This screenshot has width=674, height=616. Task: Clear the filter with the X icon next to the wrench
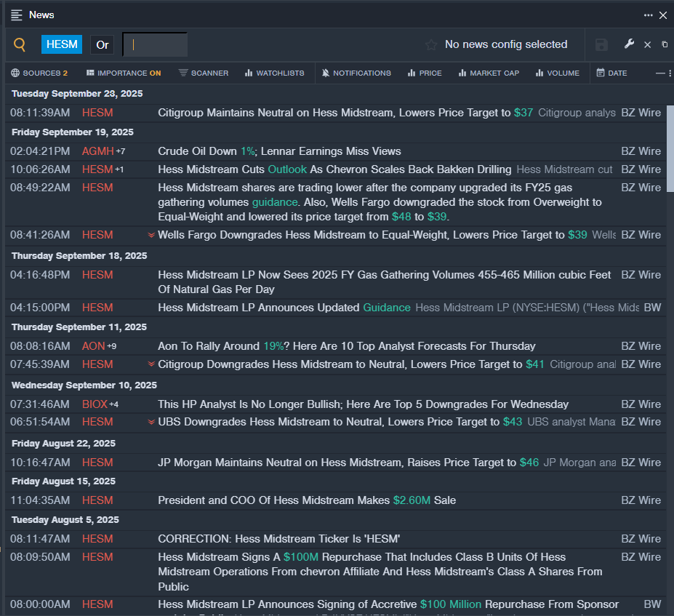pos(647,45)
